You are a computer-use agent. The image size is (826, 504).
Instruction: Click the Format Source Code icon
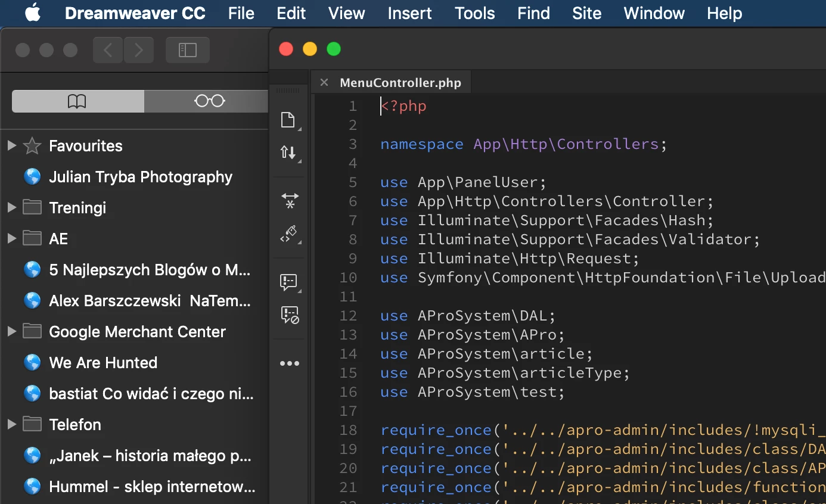pyautogui.click(x=289, y=234)
